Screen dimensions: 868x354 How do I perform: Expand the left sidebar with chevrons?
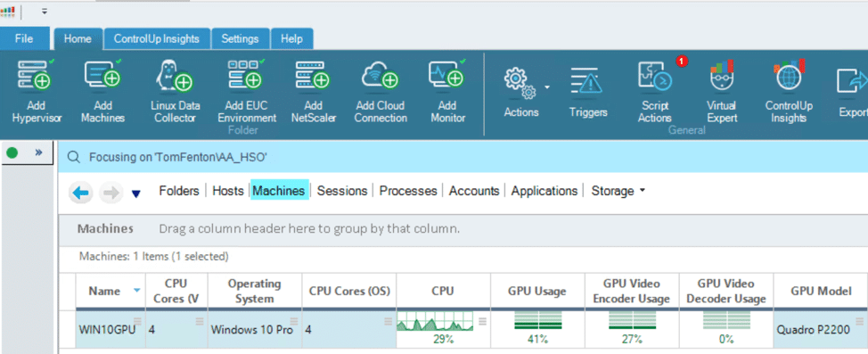(38, 152)
